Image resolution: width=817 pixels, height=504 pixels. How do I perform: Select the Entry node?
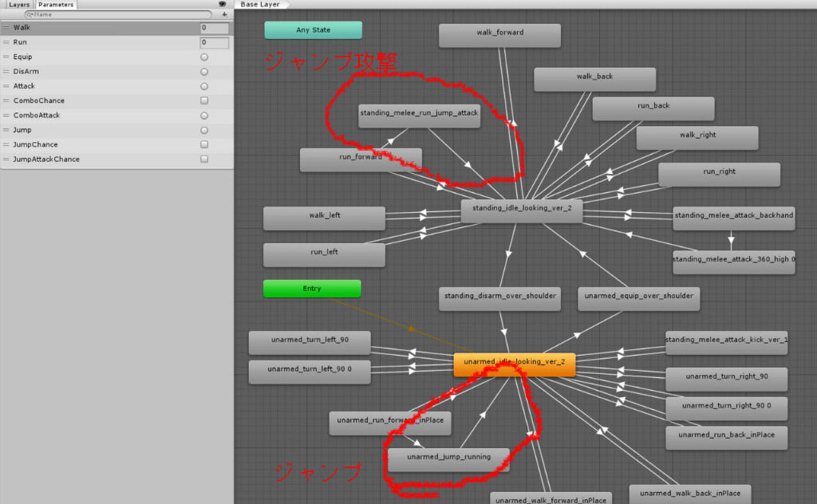point(312,289)
